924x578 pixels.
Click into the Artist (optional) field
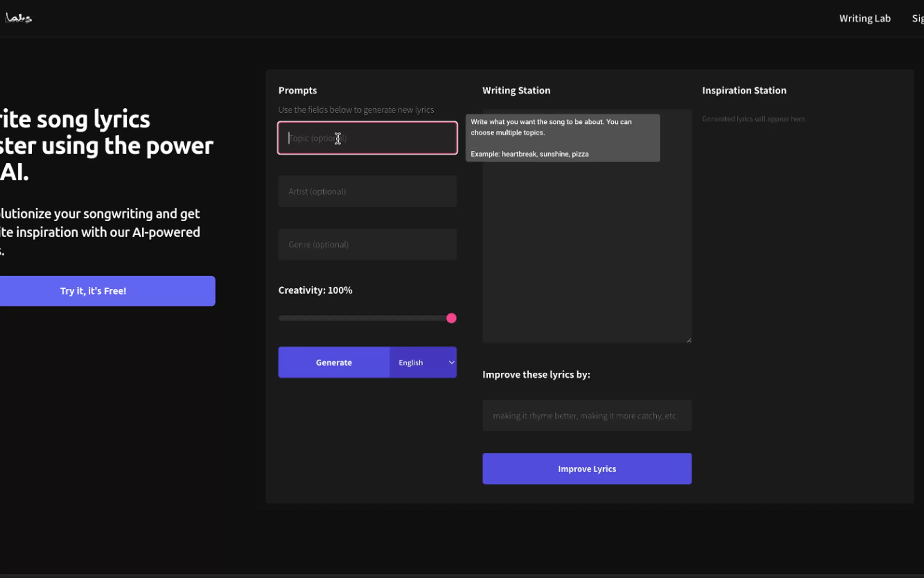[367, 191]
